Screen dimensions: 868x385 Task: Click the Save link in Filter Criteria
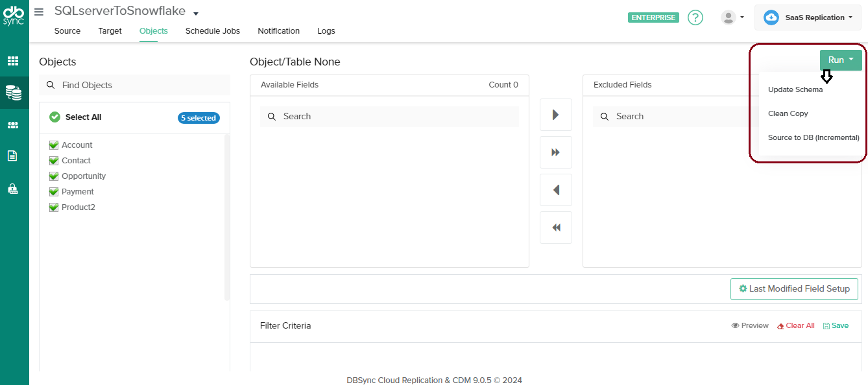836,325
